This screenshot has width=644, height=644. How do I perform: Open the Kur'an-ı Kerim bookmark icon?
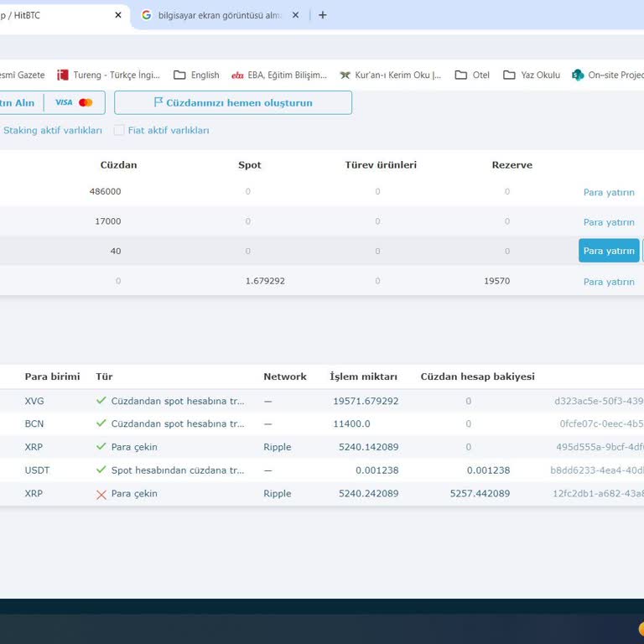345,75
